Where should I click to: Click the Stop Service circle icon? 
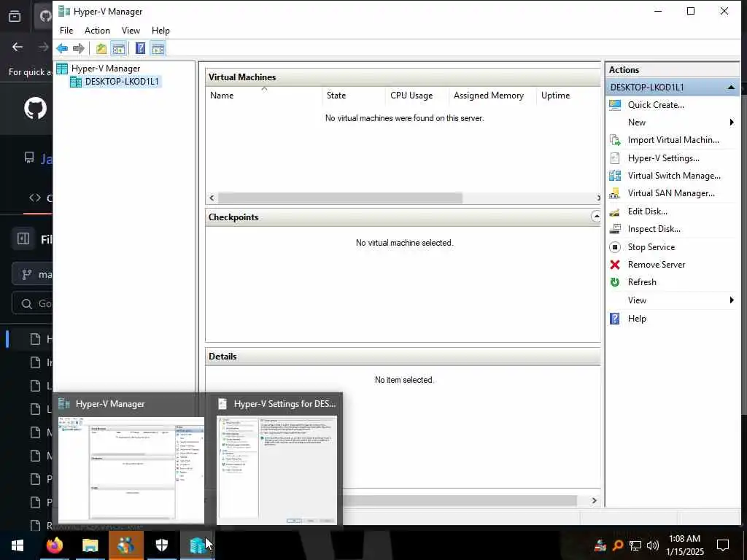pos(615,247)
